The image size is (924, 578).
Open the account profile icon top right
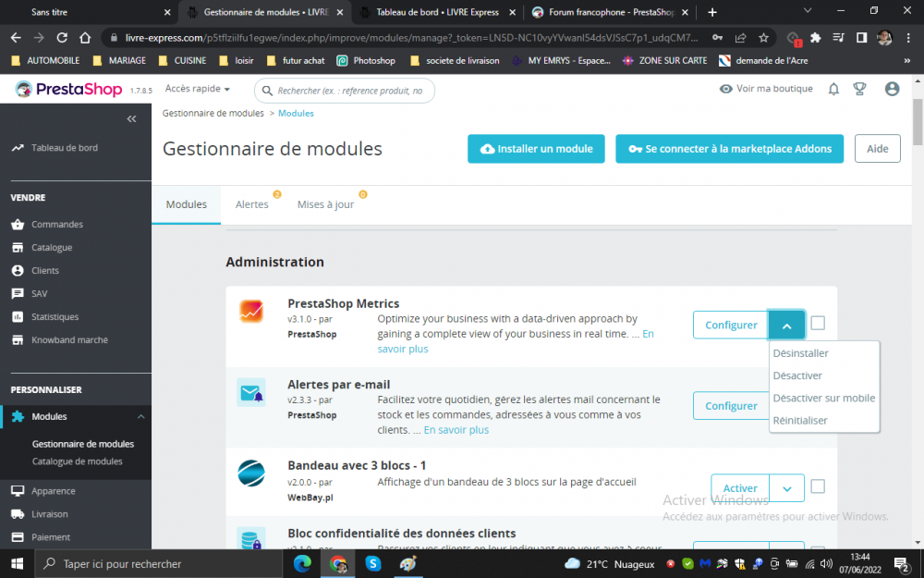892,88
